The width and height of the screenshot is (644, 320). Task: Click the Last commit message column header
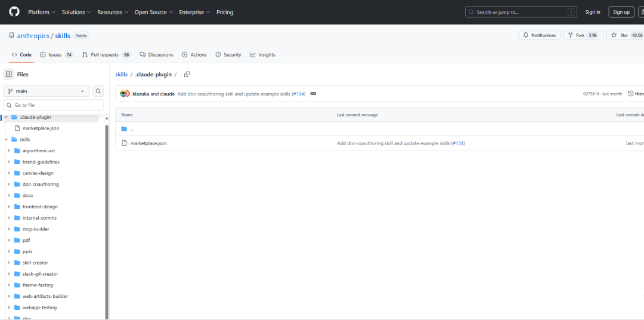point(357,115)
